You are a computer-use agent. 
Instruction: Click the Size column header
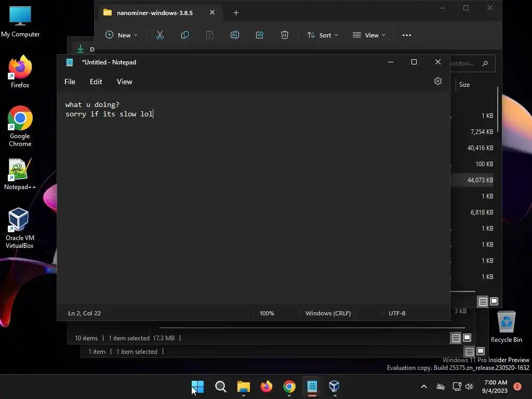(464, 85)
